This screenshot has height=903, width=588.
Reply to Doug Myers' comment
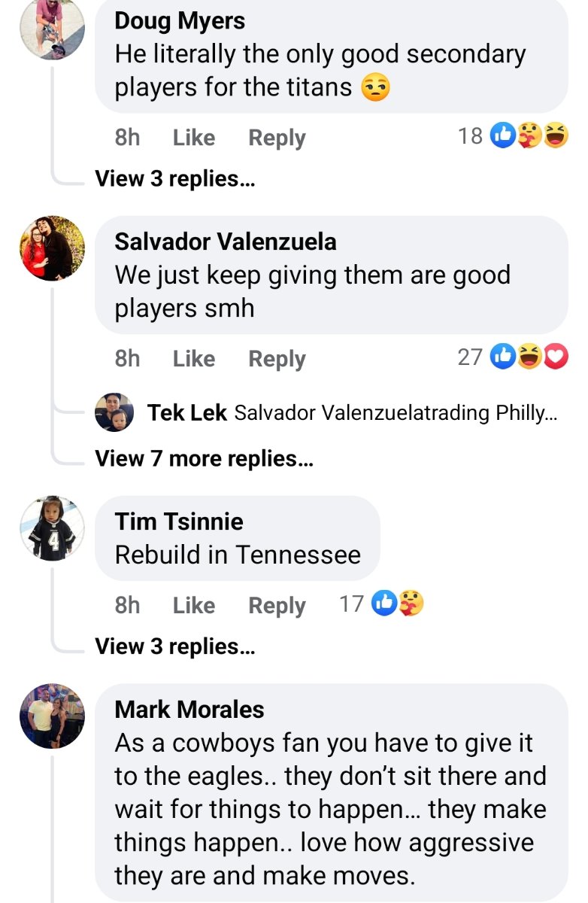tap(277, 138)
